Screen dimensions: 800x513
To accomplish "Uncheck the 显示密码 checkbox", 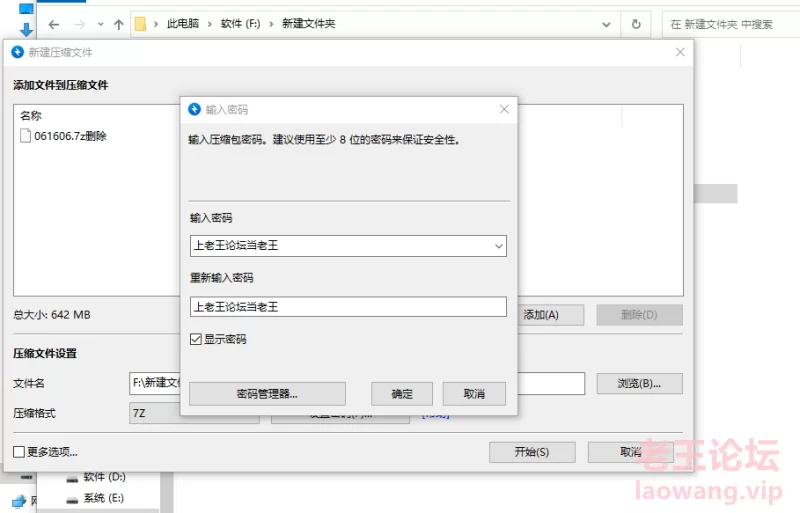I will pos(196,339).
